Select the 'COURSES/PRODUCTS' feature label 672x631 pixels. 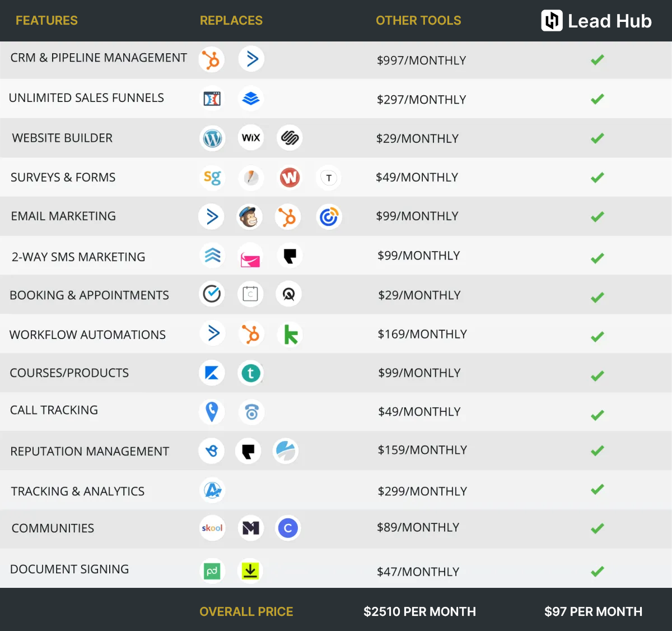(69, 373)
